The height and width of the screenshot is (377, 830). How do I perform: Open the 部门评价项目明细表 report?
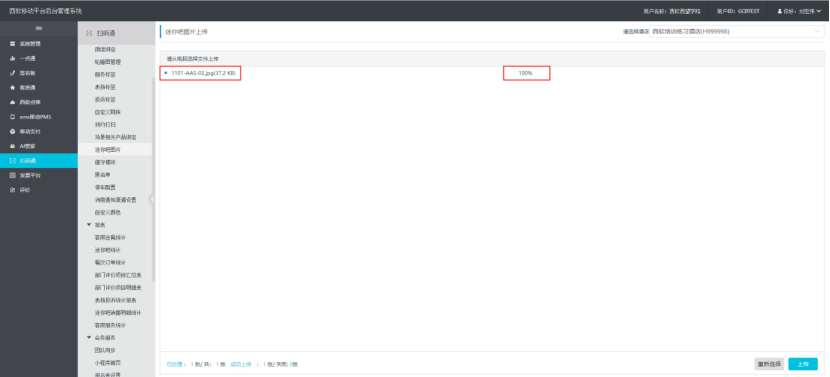118,288
